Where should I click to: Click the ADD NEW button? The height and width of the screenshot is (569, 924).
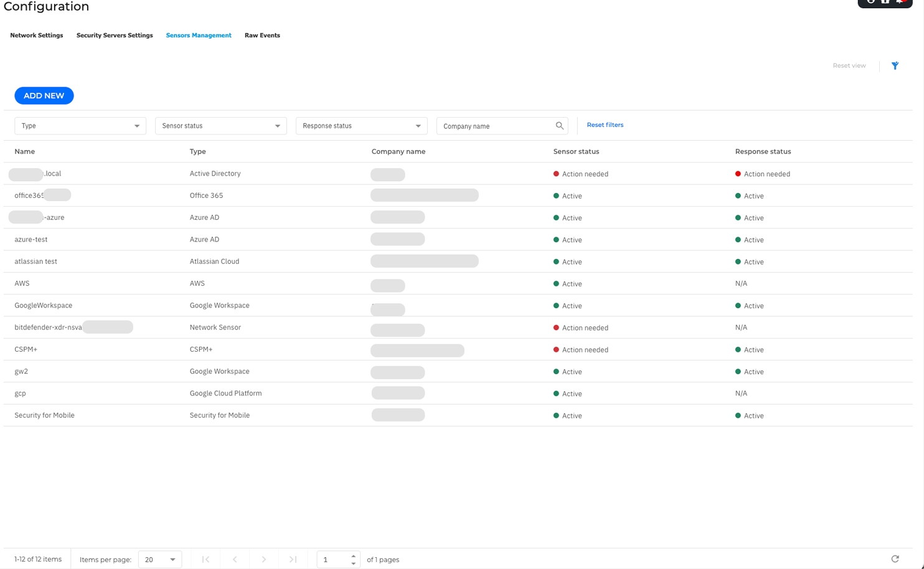click(44, 95)
